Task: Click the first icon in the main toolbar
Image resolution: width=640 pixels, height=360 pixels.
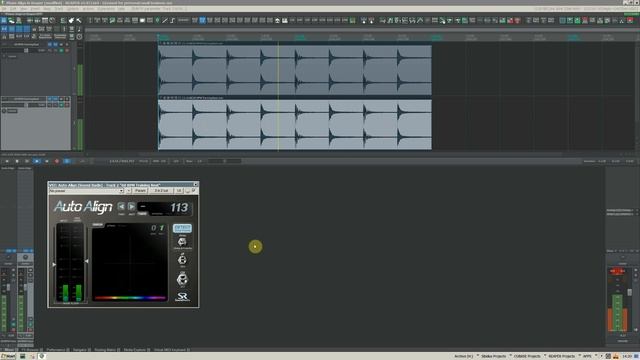Action: click(4, 20)
